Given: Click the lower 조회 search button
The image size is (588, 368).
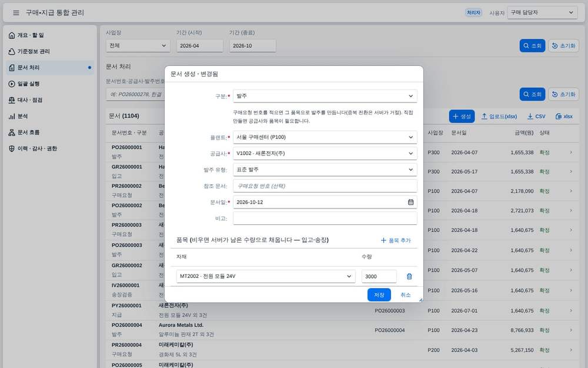Looking at the screenshot, I should [x=532, y=94].
